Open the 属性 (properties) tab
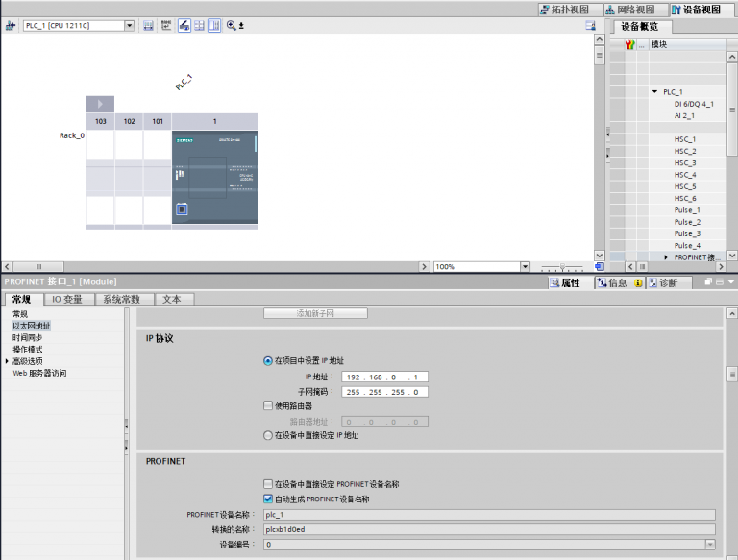This screenshot has width=738, height=560. (x=565, y=282)
